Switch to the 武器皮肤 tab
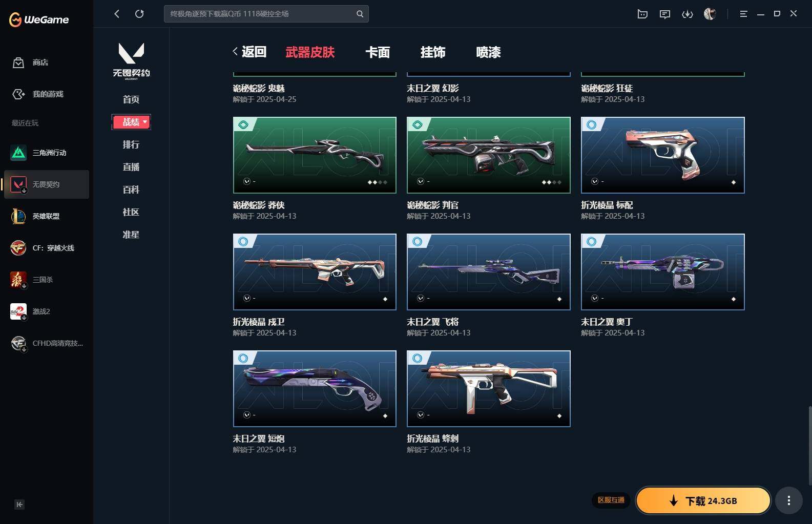812x524 pixels. [310, 52]
